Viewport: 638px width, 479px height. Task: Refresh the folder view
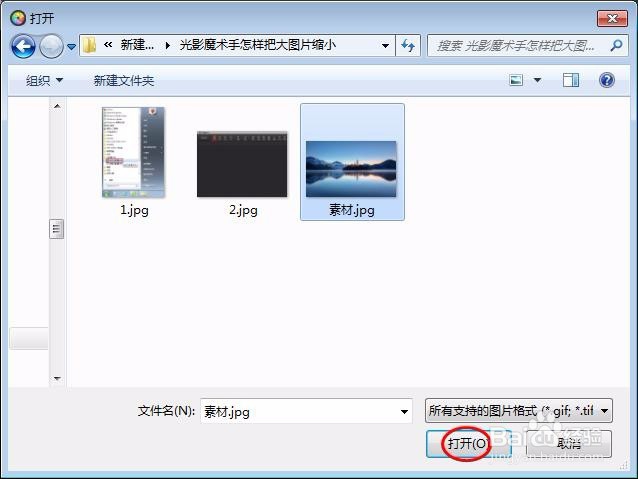click(x=408, y=45)
